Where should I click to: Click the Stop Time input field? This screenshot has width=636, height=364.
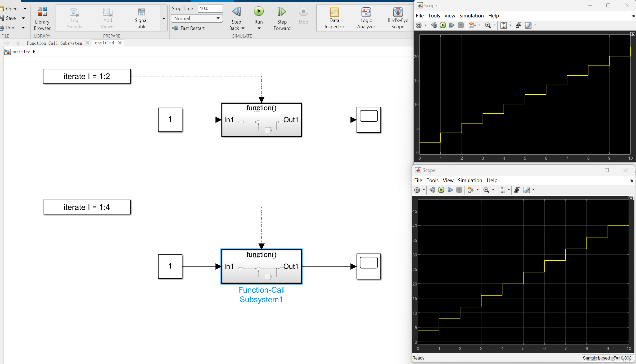tap(210, 8)
